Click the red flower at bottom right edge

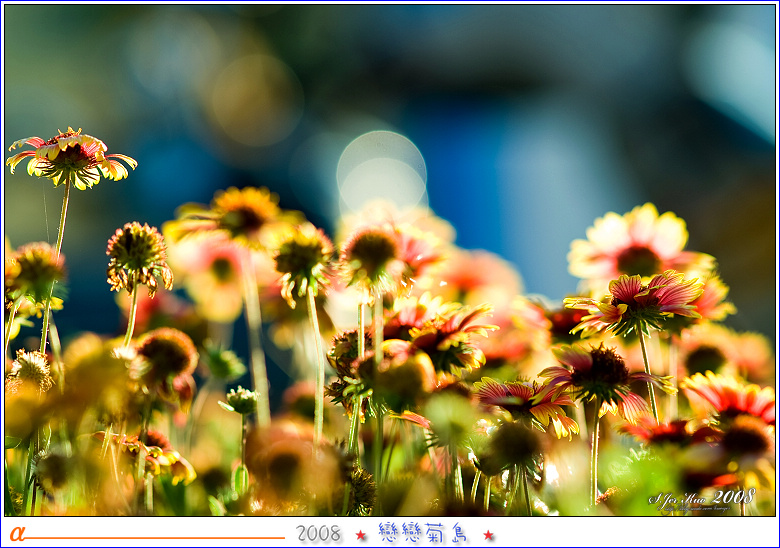tap(735, 398)
